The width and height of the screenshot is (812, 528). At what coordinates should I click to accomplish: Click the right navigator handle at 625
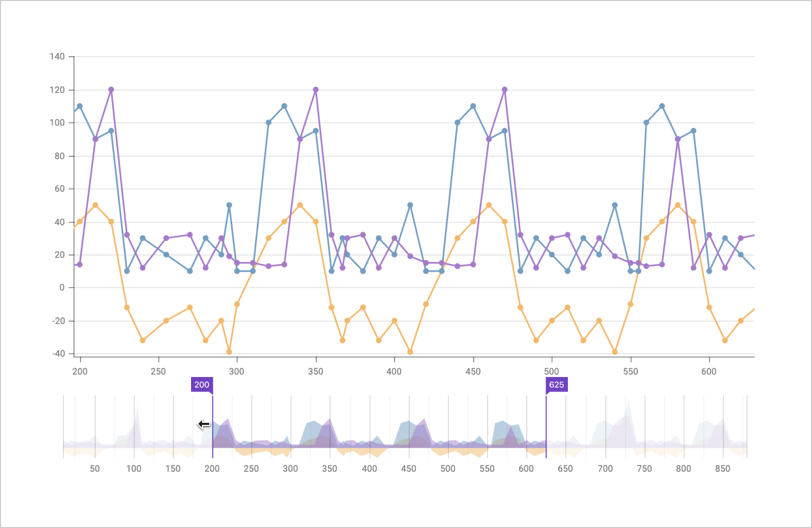(x=546, y=424)
